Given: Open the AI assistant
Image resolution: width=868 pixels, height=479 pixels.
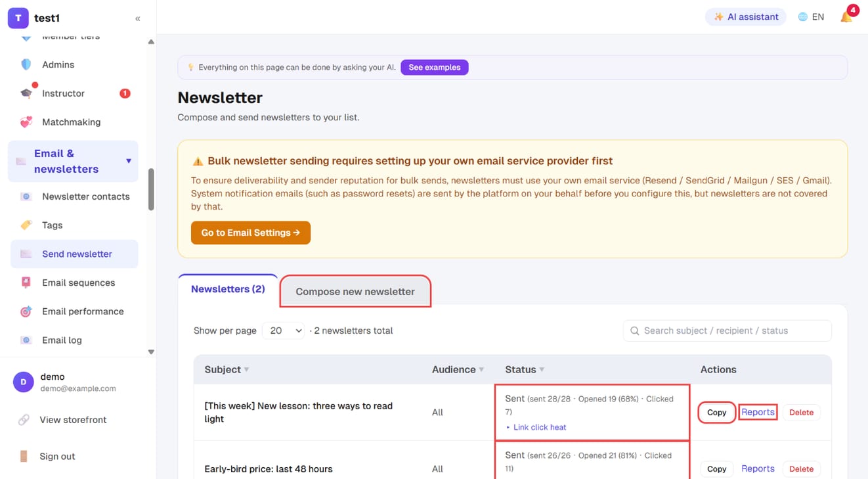Looking at the screenshot, I should click(747, 17).
